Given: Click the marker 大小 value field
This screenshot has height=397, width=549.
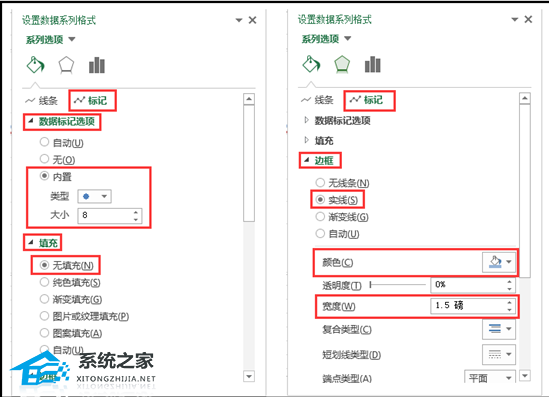Looking at the screenshot, I should coord(104,215).
